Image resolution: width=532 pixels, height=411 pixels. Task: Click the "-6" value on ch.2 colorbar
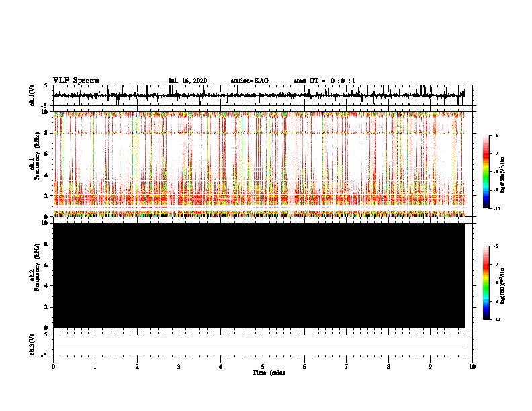[x=496, y=246]
